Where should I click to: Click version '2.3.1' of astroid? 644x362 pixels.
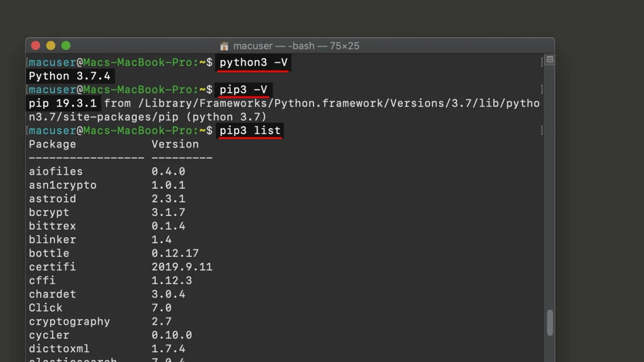(169, 199)
